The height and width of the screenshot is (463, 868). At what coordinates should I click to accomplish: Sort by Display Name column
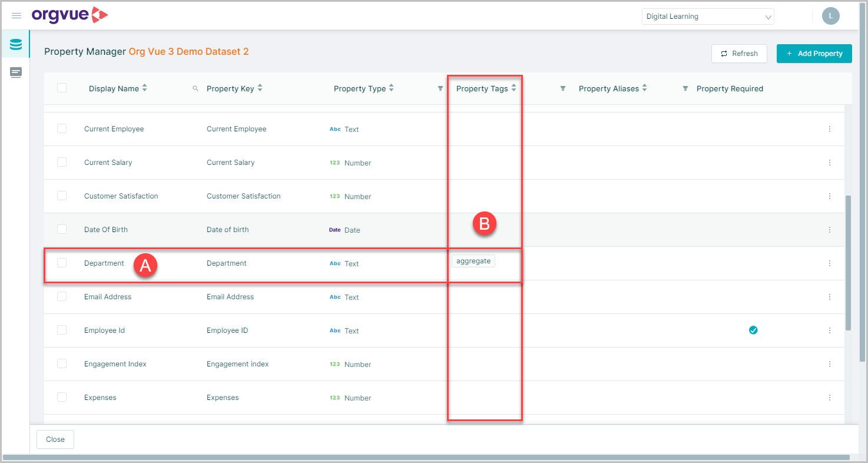point(145,88)
